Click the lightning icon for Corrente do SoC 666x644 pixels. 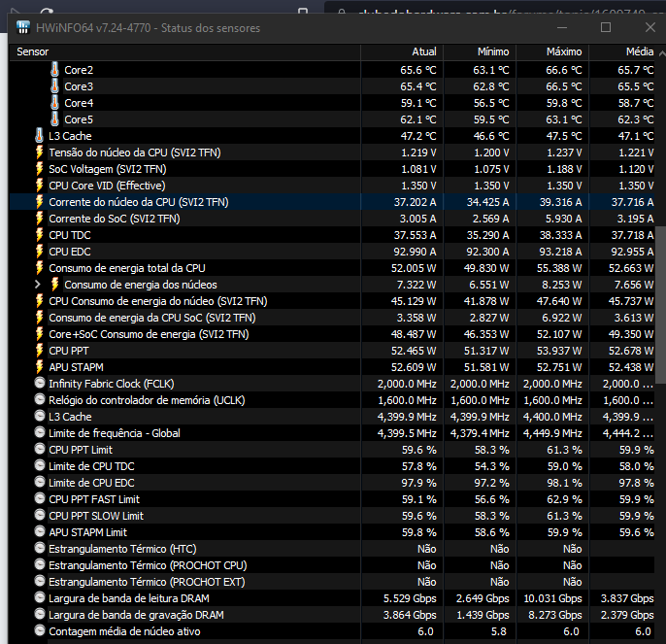(x=39, y=219)
